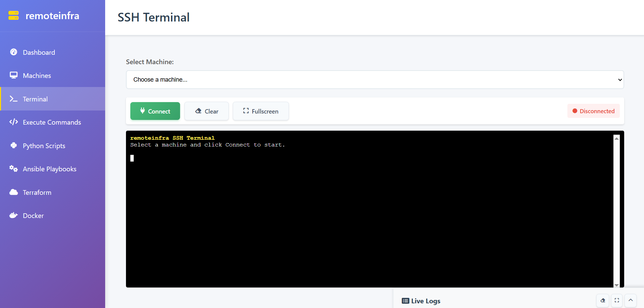The height and width of the screenshot is (308, 644).
Task: Click the Machines monitor icon
Action: click(x=13, y=75)
